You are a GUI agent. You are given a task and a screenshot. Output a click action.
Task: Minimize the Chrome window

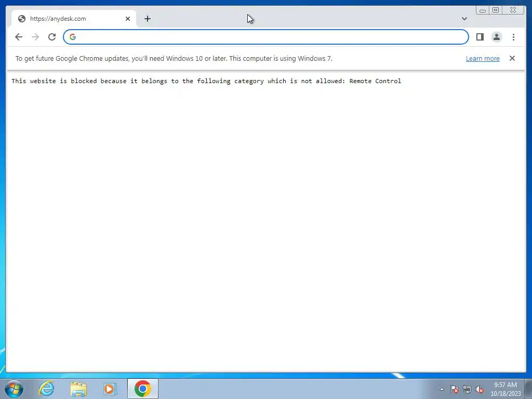coord(482,10)
